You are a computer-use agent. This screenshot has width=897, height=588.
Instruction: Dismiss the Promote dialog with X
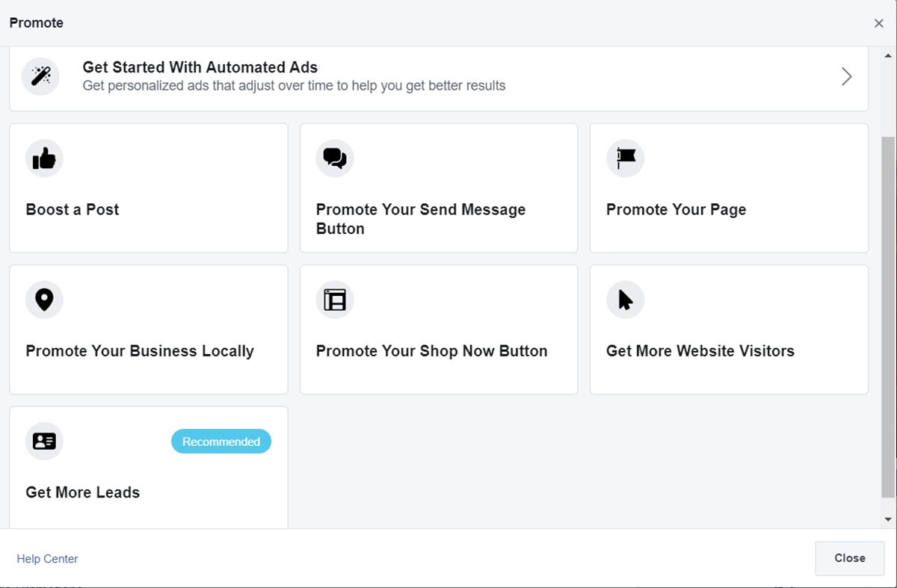click(878, 23)
